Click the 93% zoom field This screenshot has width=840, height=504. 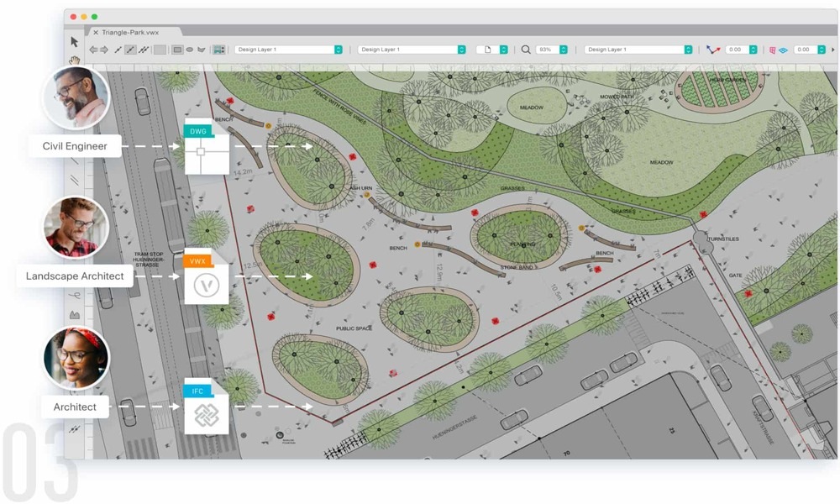[547, 50]
